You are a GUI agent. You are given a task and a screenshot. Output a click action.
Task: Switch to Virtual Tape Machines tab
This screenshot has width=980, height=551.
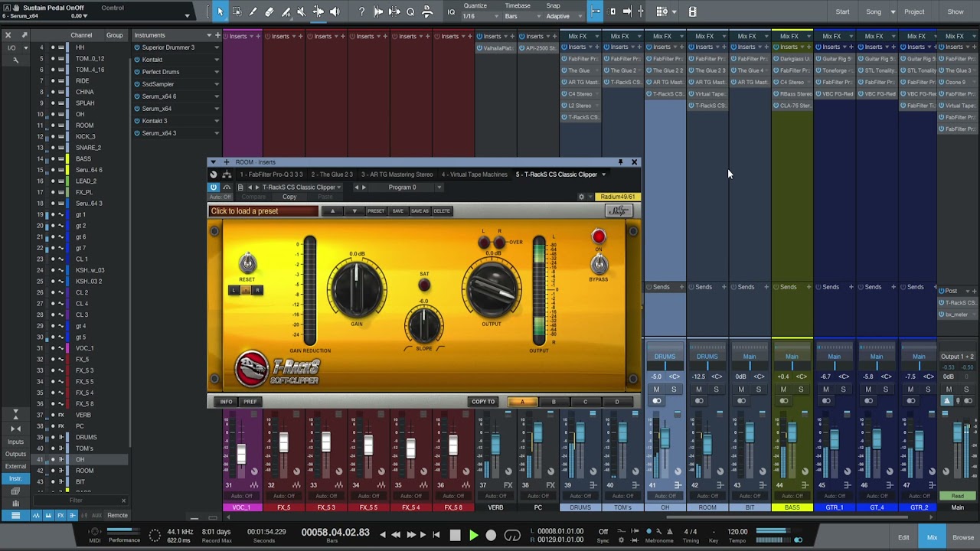474,174
